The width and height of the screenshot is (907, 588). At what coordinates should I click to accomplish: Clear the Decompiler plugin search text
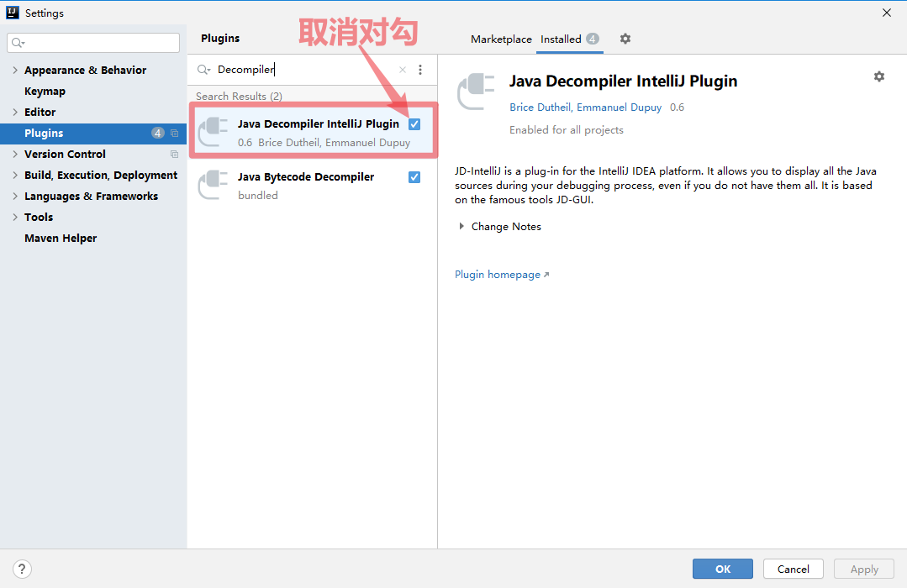pos(403,70)
